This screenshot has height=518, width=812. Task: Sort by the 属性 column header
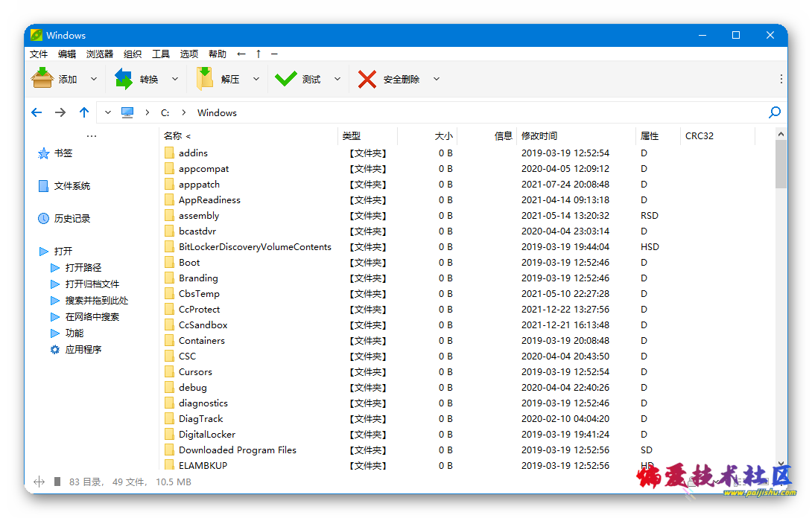tap(658, 136)
